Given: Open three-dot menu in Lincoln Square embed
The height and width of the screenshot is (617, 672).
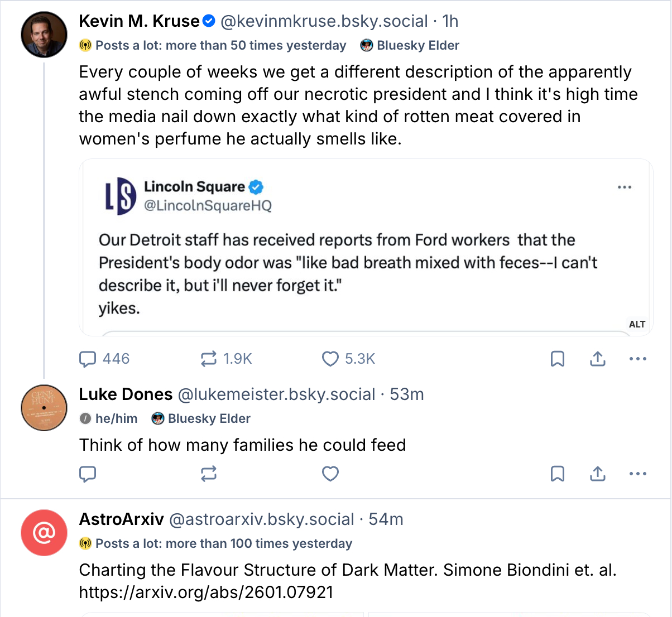Looking at the screenshot, I should point(624,187).
